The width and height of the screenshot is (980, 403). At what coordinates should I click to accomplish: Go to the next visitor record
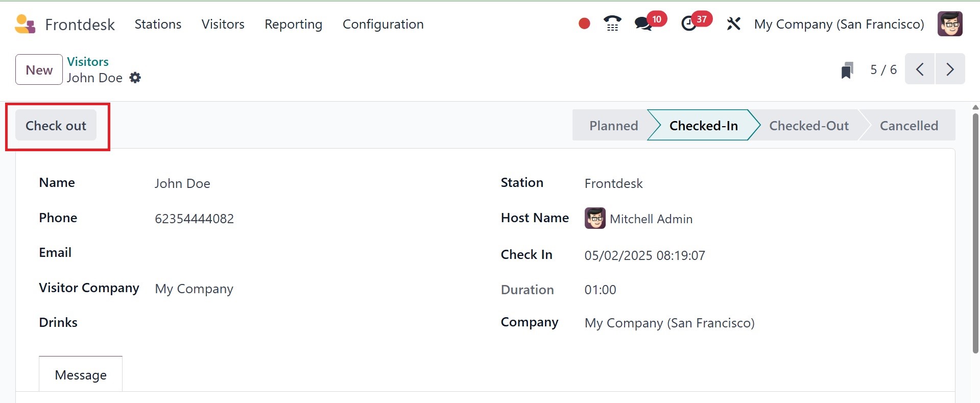950,69
